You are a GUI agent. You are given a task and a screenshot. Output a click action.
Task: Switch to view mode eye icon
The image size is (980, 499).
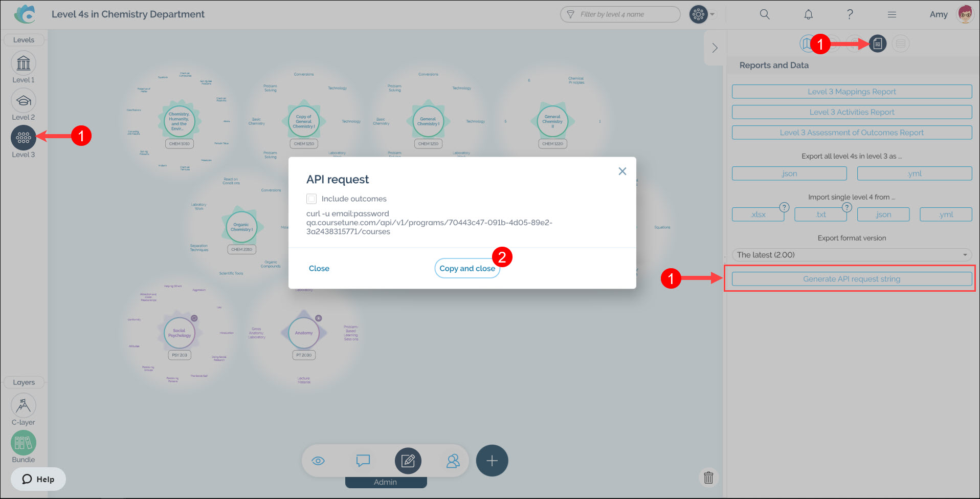318,461
